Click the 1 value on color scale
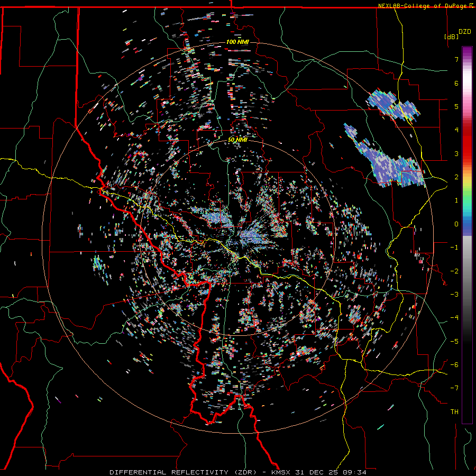 pos(456,200)
